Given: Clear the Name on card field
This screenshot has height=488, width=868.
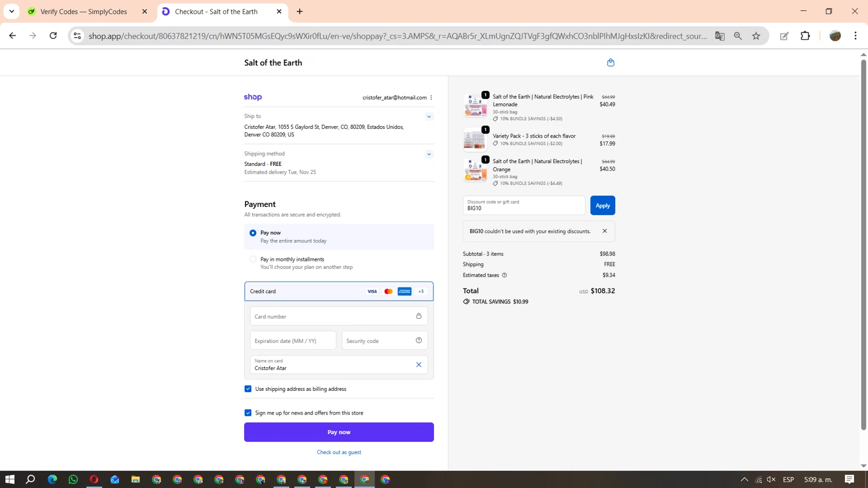Looking at the screenshot, I should click(x=418, y=365).
